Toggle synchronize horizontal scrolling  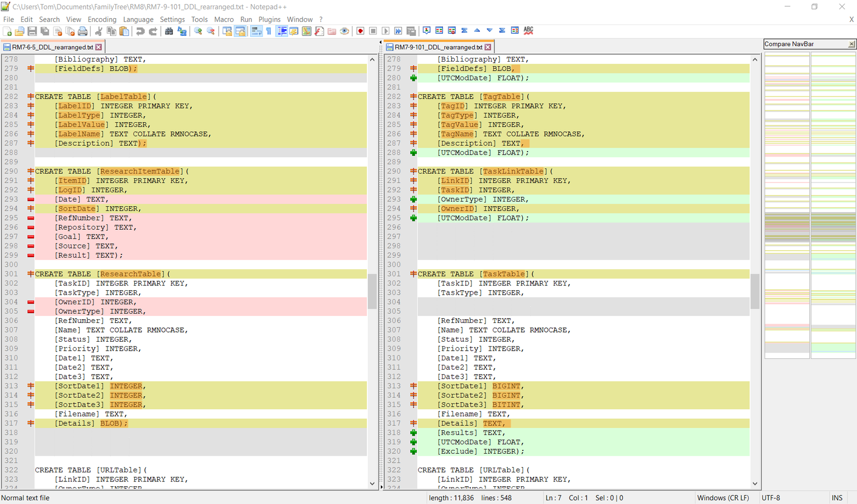(240, 31)
